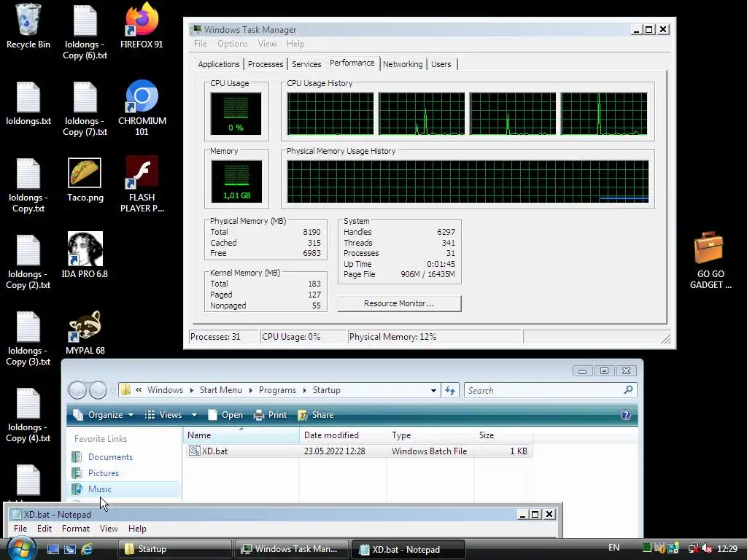This screenshot has height=560, width=747.
Task: Click the 12:29 taskbar clock
Action: (x=727, y=548)
